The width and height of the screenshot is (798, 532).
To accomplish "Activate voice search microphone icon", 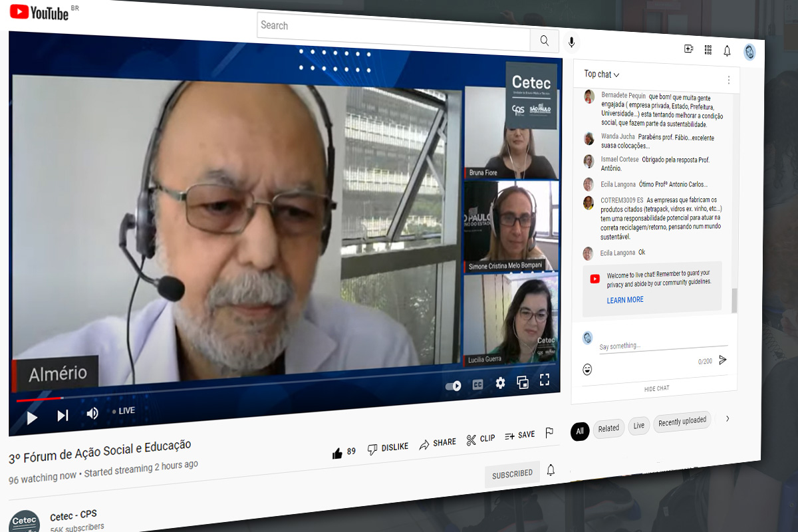I will coord(571,43).
